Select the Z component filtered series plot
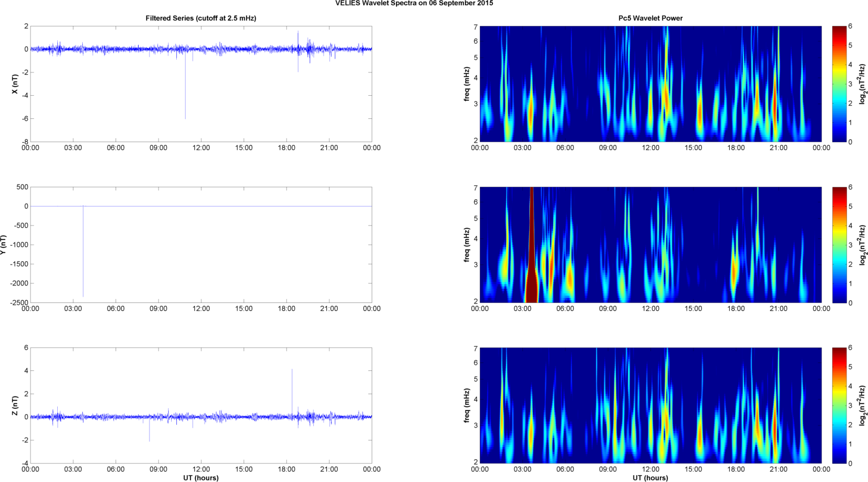The height and width of the screenshot is (482, 868). pyautogui.click(x=201, y=406)
